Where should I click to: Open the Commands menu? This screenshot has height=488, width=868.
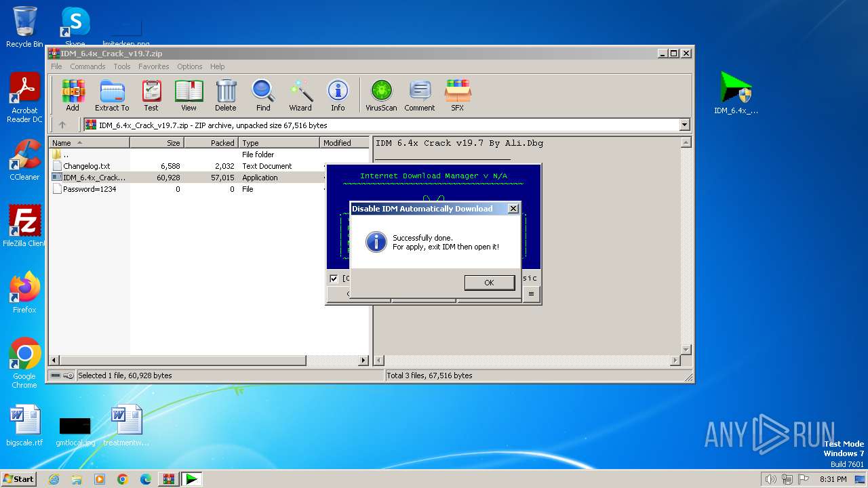(x=87, y=66)
